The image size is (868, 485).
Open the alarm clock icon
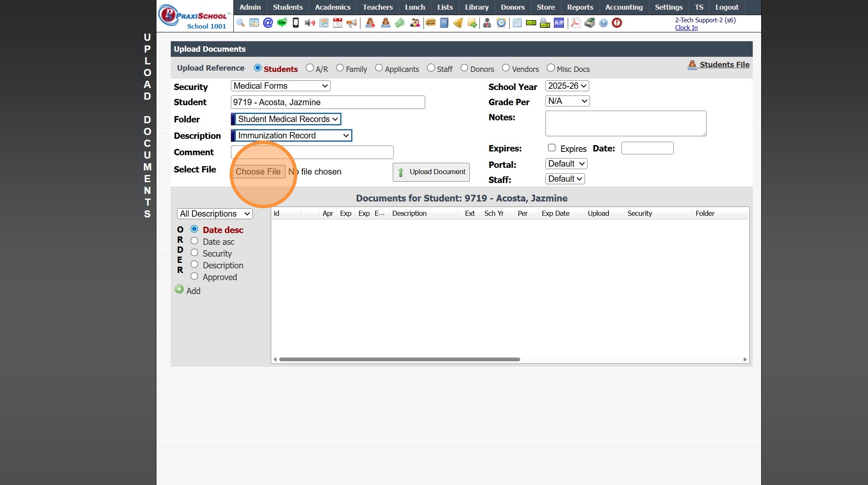click(x=501, y=23)
